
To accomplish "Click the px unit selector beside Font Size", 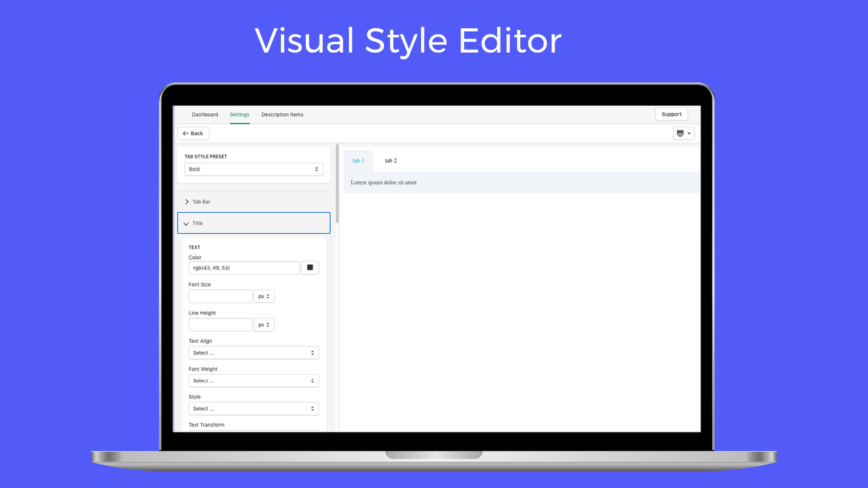I will (264, 296).
